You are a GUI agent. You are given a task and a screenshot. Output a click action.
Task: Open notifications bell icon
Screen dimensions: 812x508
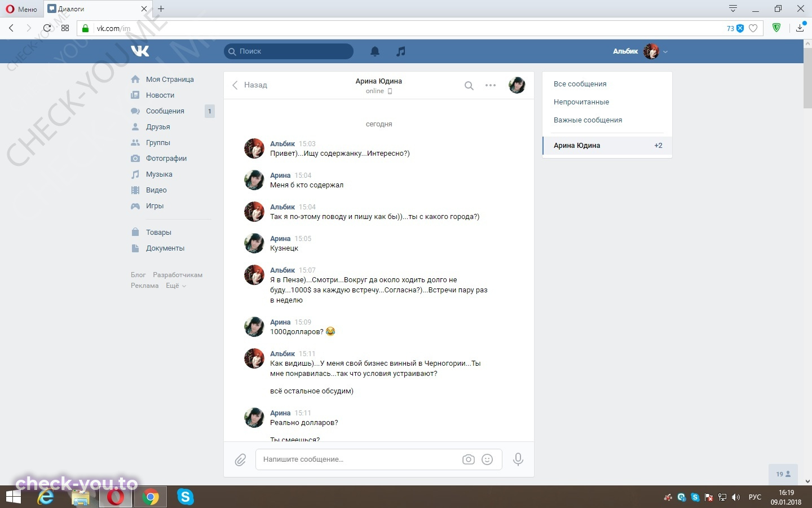click(374, 51)
